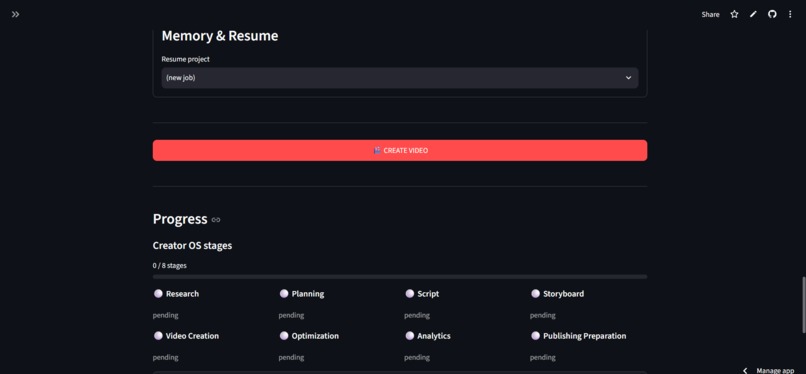Favorite the app with star icon
Viewport: 806px width, 374px height.
pos(734,14)
